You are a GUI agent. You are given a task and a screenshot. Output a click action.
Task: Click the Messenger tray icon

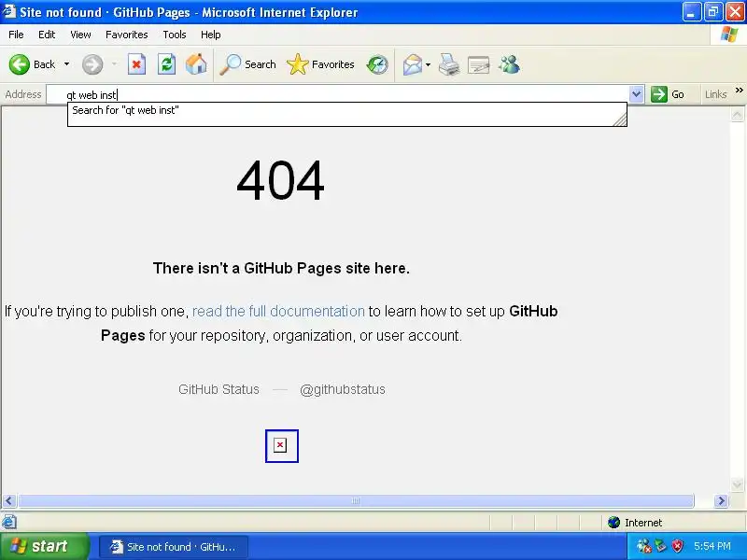coord(643,546)
